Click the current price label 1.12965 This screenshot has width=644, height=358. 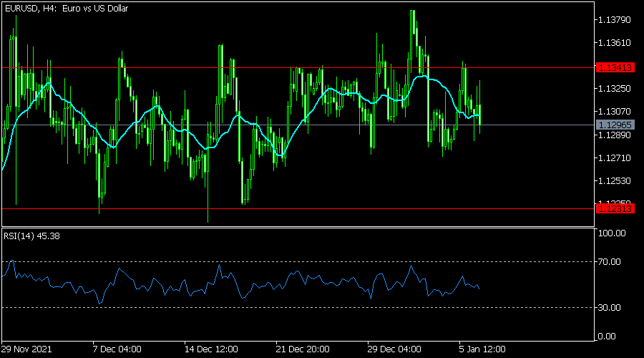[615, 125]
